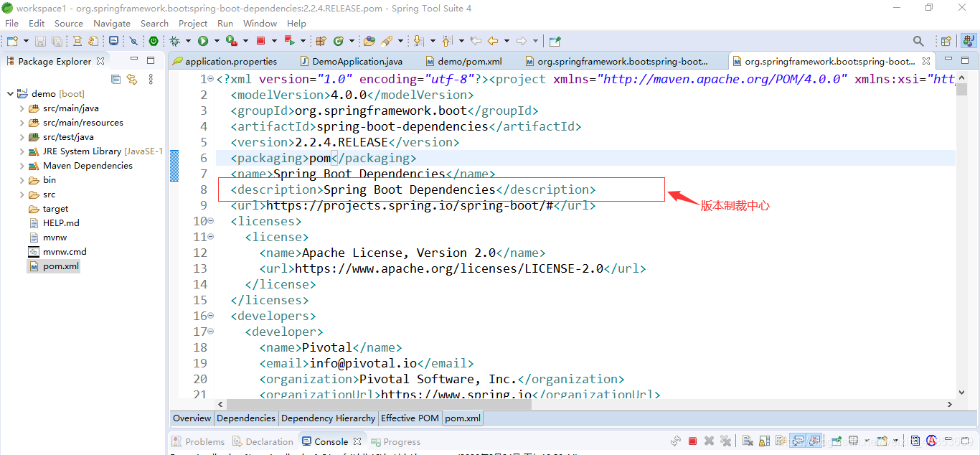Click the New file wizard icon
Image resolution: width=980 pixels, height=455 pixels.
click(12, 41)
